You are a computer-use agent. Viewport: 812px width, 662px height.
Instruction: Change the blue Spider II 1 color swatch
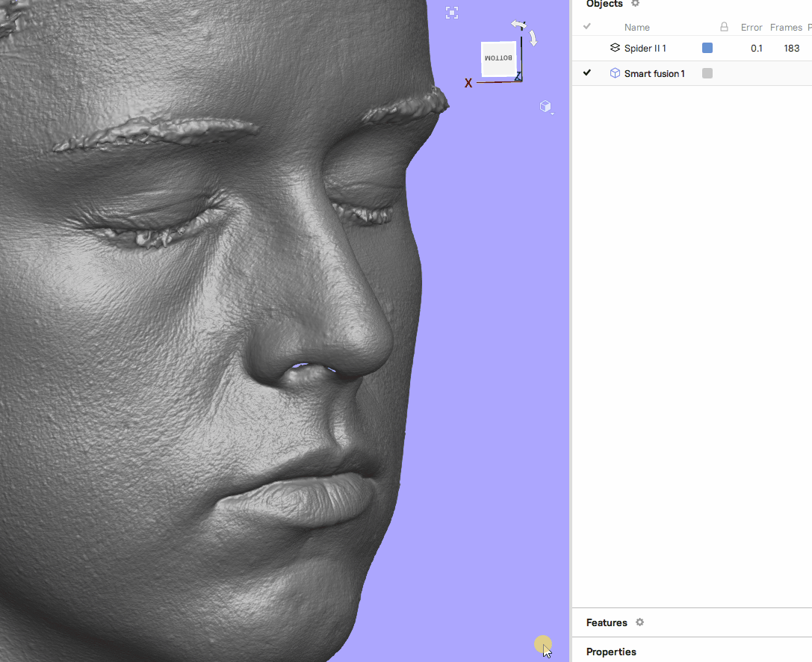tap(707, 48)
